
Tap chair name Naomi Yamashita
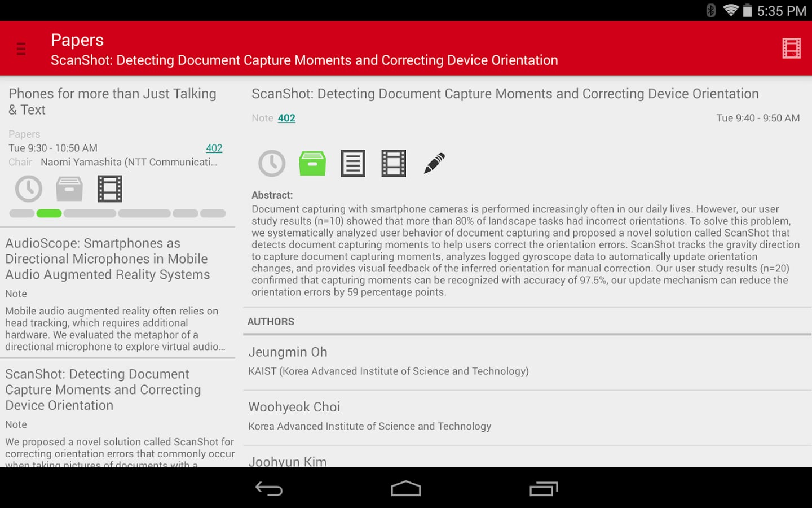(129, 162)
